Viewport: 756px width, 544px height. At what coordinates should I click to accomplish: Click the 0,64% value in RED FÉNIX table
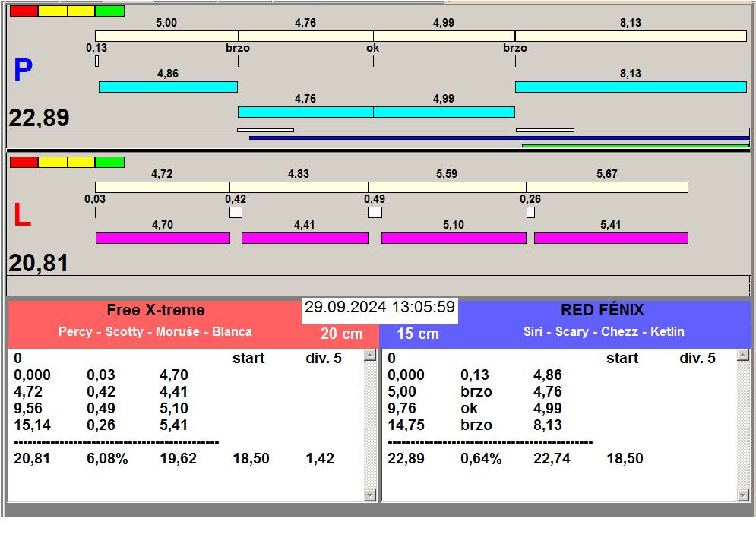[x=481, y=458]
